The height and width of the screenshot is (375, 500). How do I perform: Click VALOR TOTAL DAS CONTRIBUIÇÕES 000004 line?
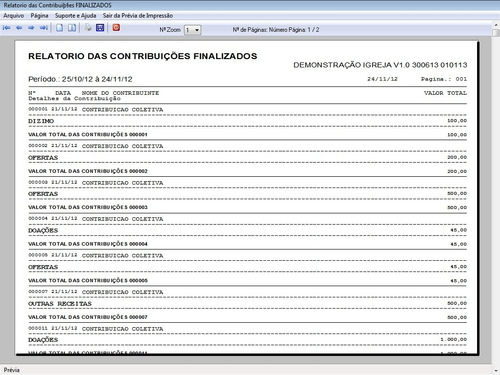[88, 244]
